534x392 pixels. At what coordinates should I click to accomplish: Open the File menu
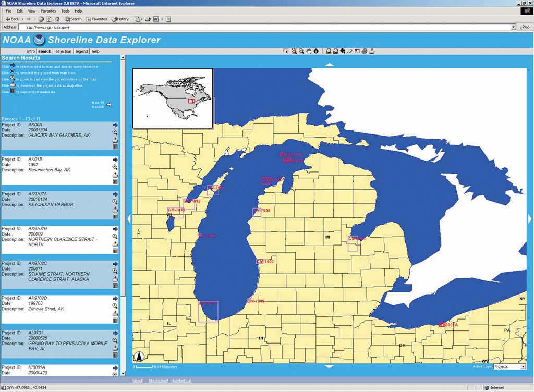tap(9, 11)
